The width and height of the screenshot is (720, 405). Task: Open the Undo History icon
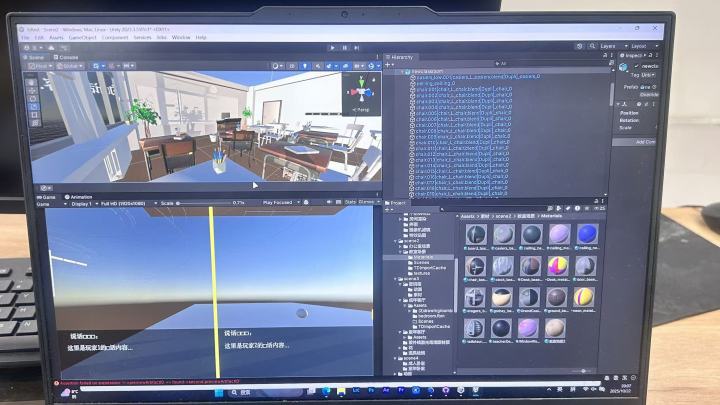pos(580,46)
